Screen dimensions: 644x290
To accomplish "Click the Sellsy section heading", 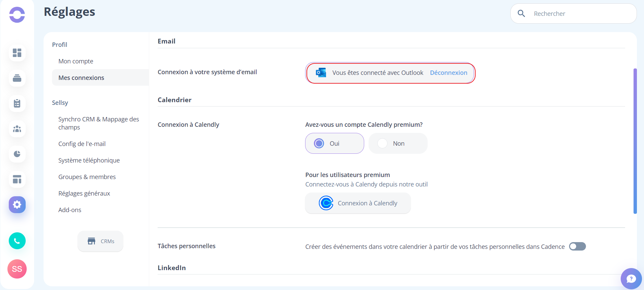I will pyautogui.click(x=60, y=103).
